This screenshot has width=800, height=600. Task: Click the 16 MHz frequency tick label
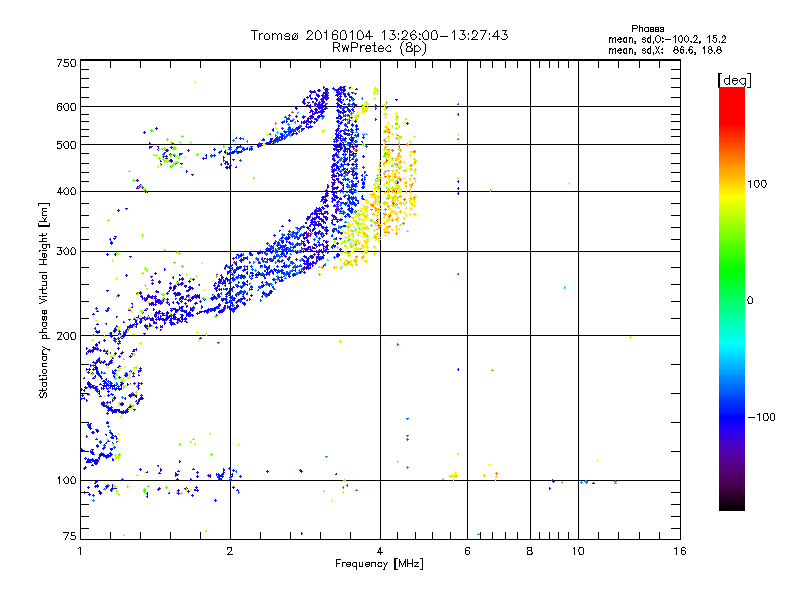(680, 551)
